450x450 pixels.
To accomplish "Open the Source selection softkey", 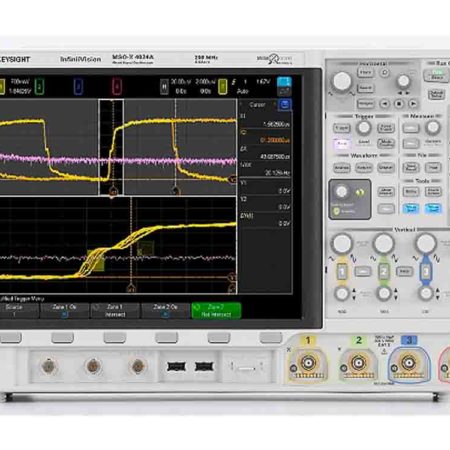I will (x=17, y=310).
